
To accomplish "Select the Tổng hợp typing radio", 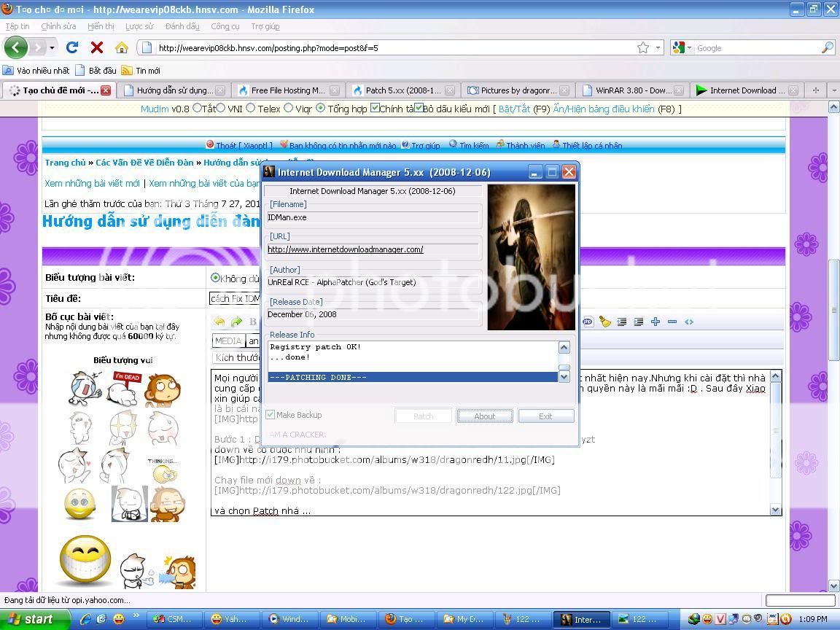I will pyautogui.click(x=320, y=108).
